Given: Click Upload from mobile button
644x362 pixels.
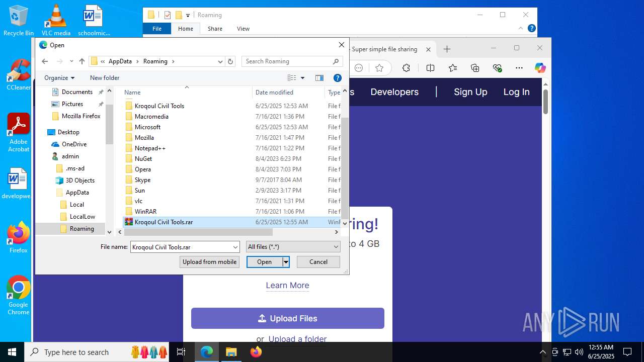Looking at the screenshot, I should (209, 261).
